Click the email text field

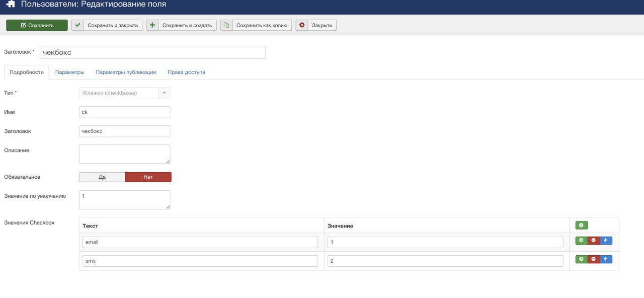(200, 242)
